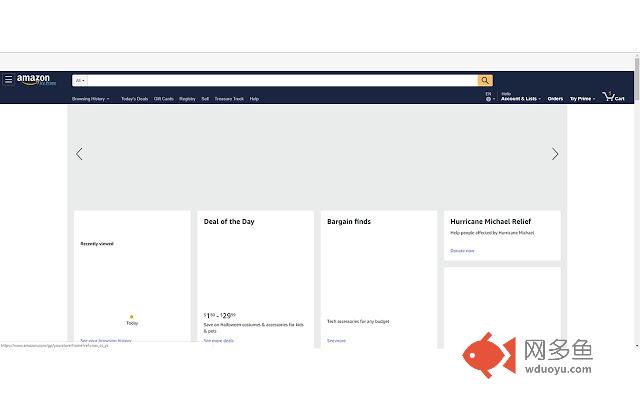Show previous carousel slide arrow

pos(79,154)
